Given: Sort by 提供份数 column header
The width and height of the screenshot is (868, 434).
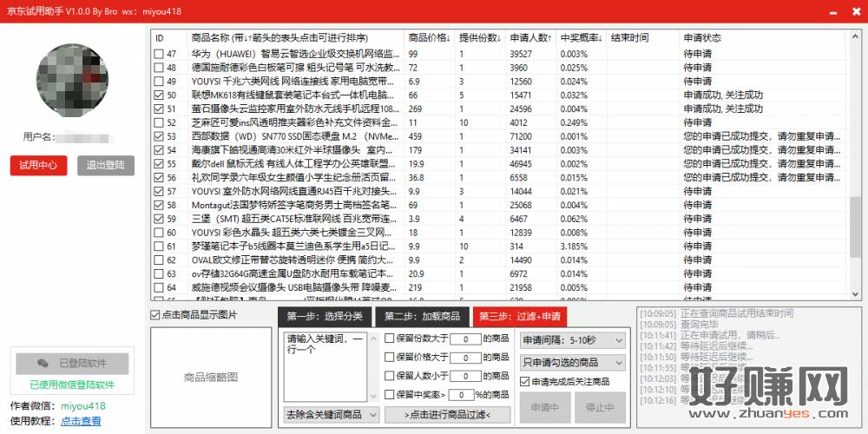Looking at the screenshot, I should click(x=480, y=38).
